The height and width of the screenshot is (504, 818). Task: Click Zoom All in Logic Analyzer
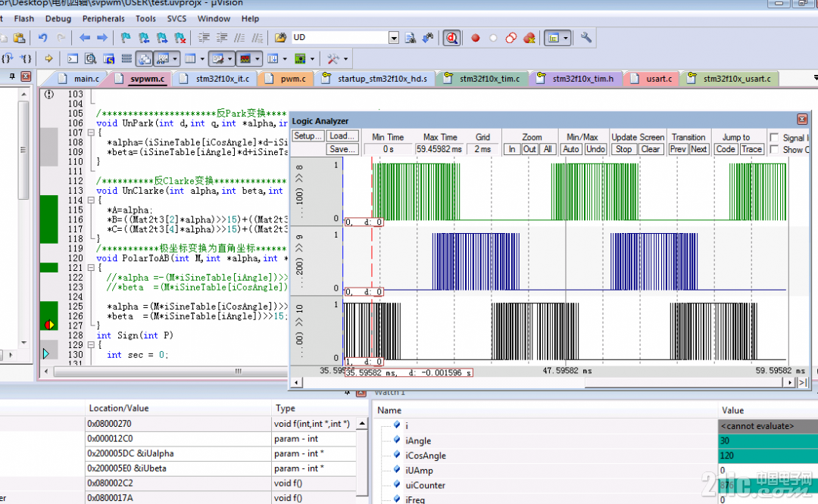pyautogui.click(x=548, y=149)
